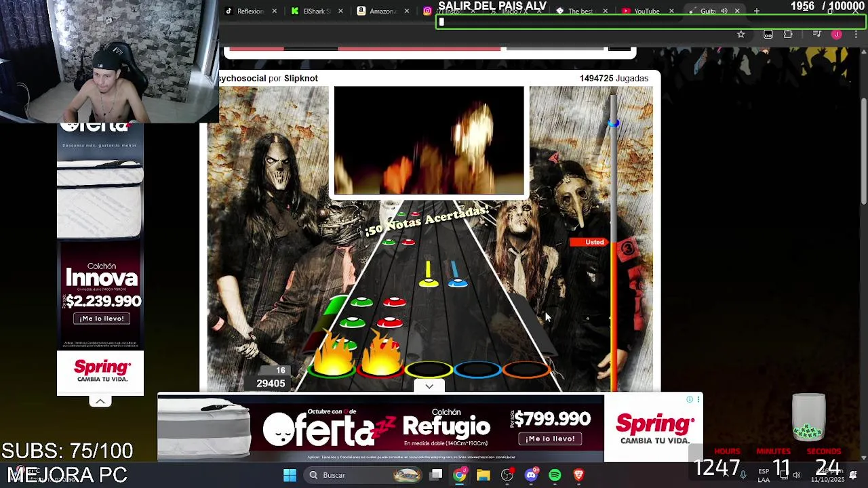Open the notification bell in system tray
The width and height of the screenshot is (868, 488).
click(853, 475)
